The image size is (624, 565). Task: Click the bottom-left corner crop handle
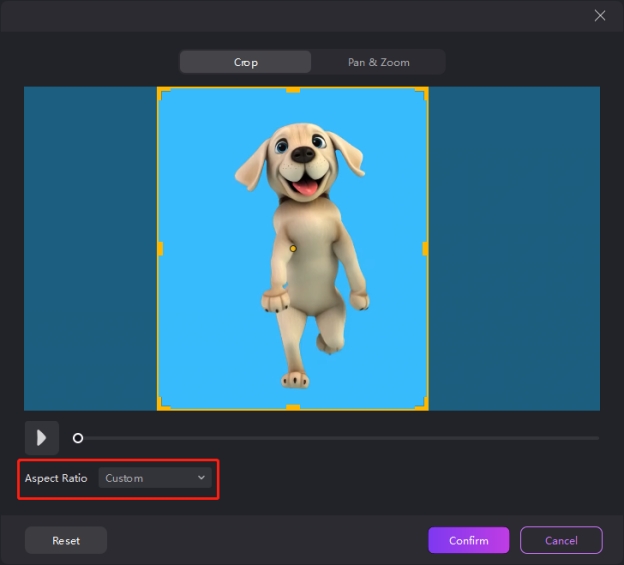(160, 407)
